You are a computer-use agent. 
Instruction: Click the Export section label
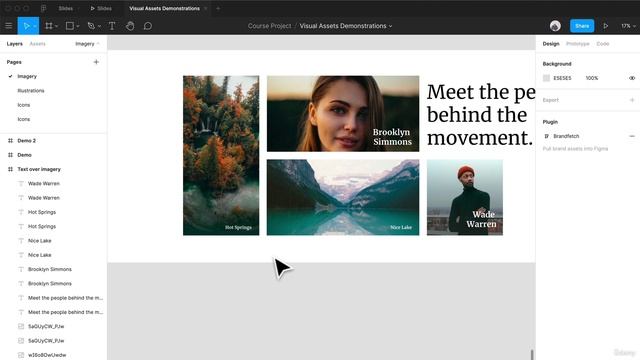pos(550,100)
